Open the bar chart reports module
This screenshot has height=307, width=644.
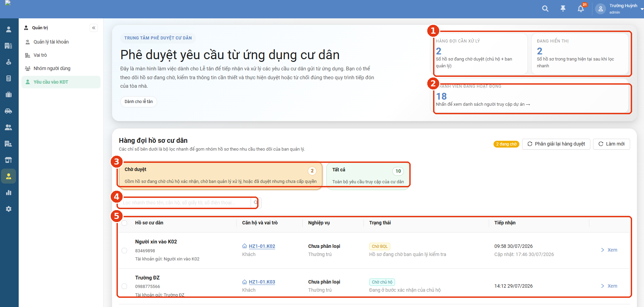(x=9, y=193)
